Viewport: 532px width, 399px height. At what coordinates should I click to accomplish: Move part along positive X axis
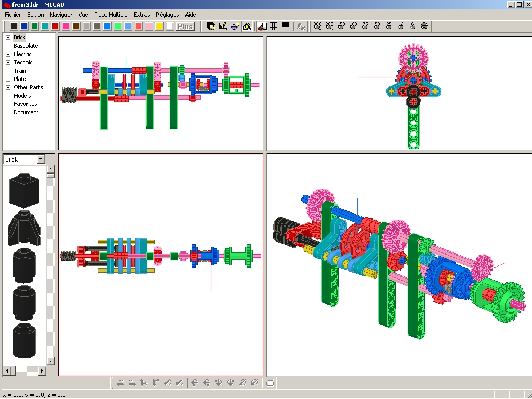[132, 383]
